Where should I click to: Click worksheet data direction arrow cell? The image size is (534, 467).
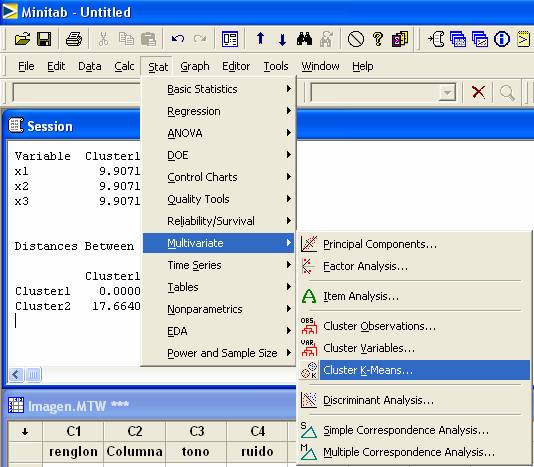[25, 432]
